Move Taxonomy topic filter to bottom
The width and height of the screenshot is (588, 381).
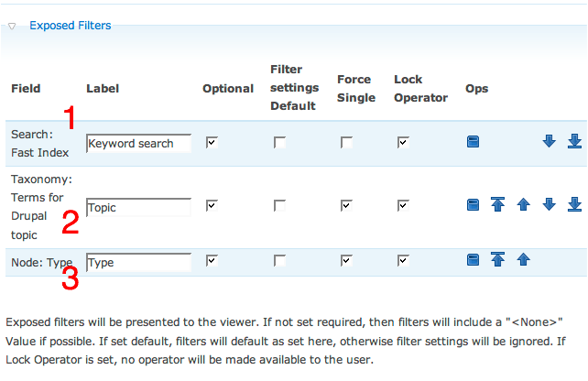574,205
